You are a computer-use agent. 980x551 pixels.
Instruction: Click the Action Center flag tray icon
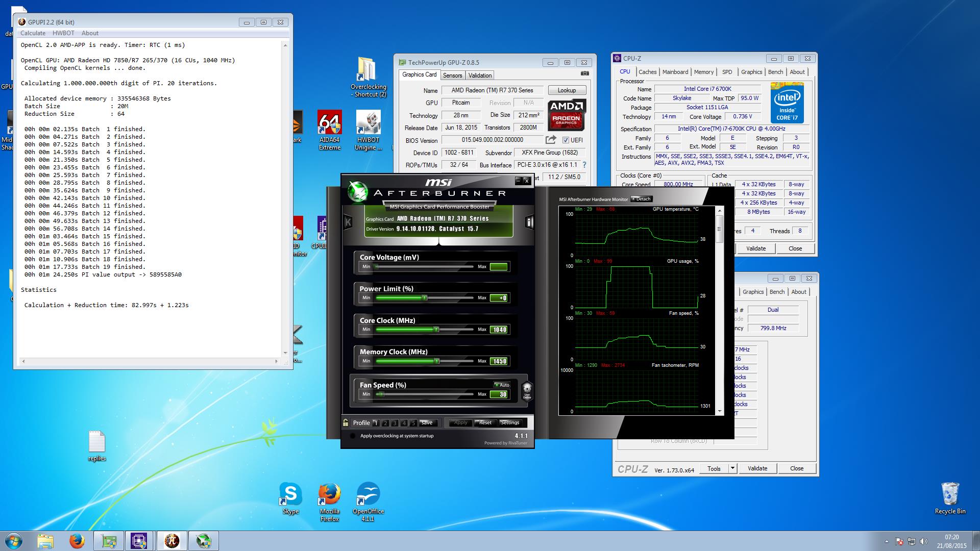pos(899,541)
